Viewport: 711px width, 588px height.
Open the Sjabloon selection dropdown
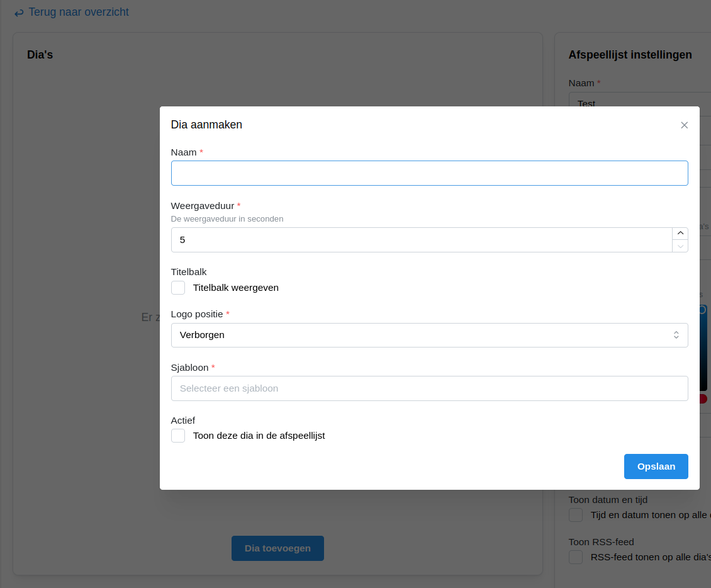point(429,388)
